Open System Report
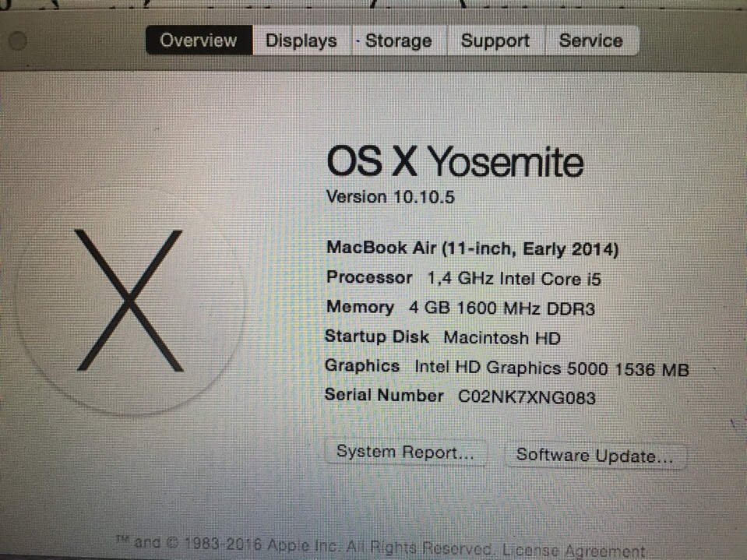 pos(405,452)
